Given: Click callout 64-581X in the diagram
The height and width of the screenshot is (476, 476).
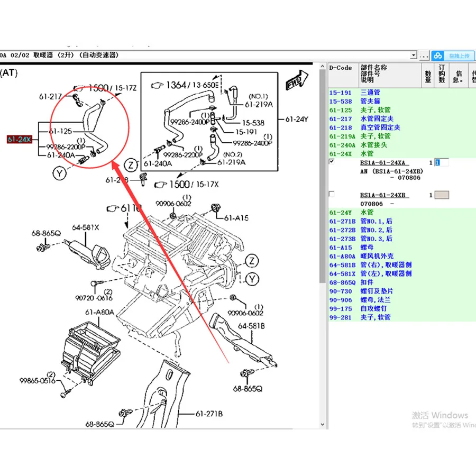Looking at the screenshot, I should (x=86, y=227).
